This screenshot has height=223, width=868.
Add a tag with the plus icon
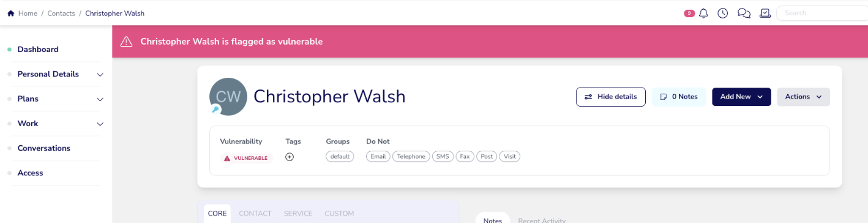point(290,157)
